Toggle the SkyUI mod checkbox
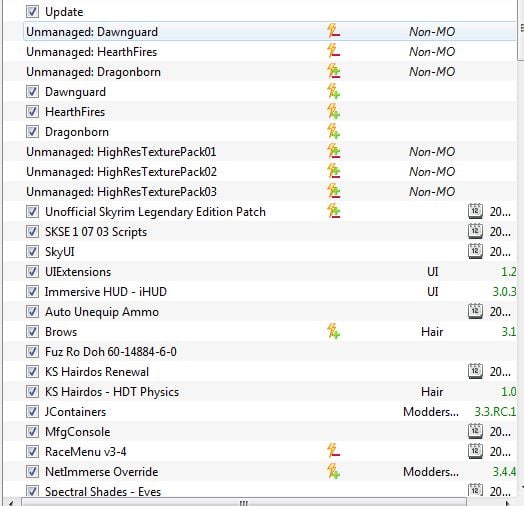The image size is (524, 506). pos(32,252)
